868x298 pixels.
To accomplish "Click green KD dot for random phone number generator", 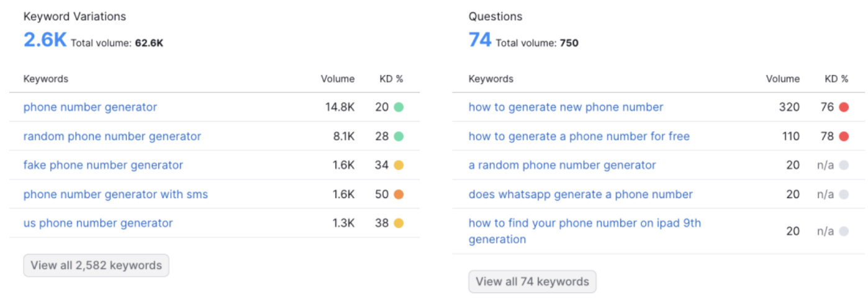I will (x=399, y=137).
